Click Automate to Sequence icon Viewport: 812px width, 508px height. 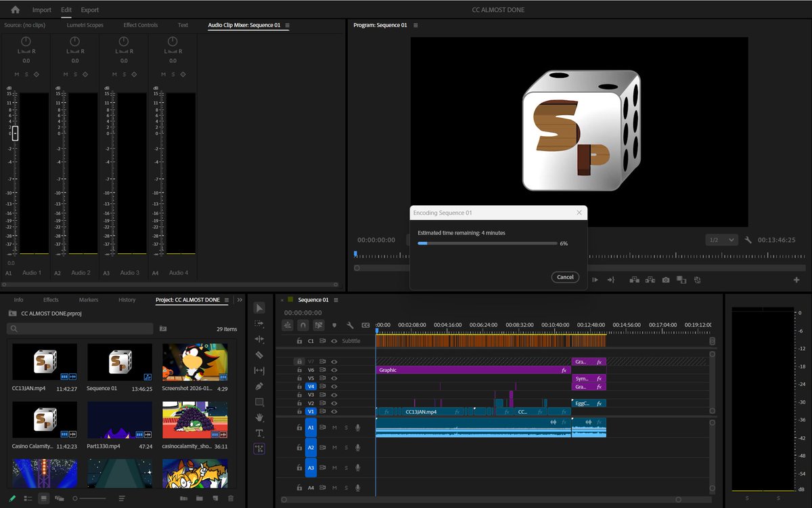click(183, 499)
